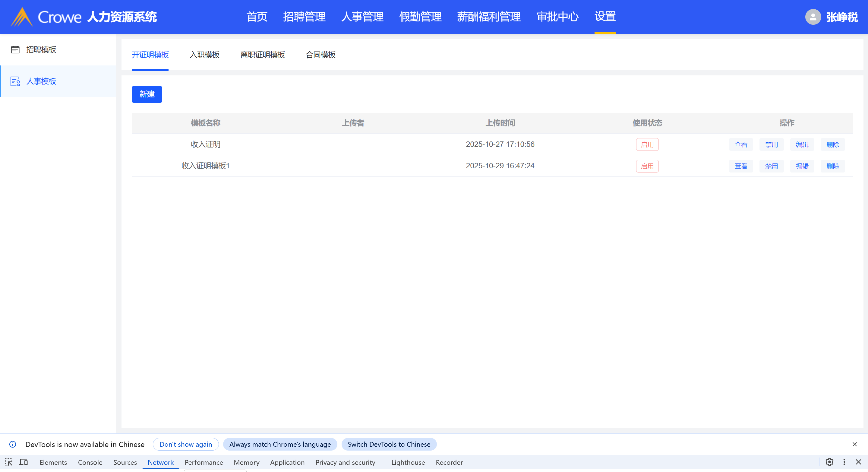Viewport: 868px width, 472px height.
Task: Delete 收入证明模板1 via 删除
Action: [x=833, y=166]
